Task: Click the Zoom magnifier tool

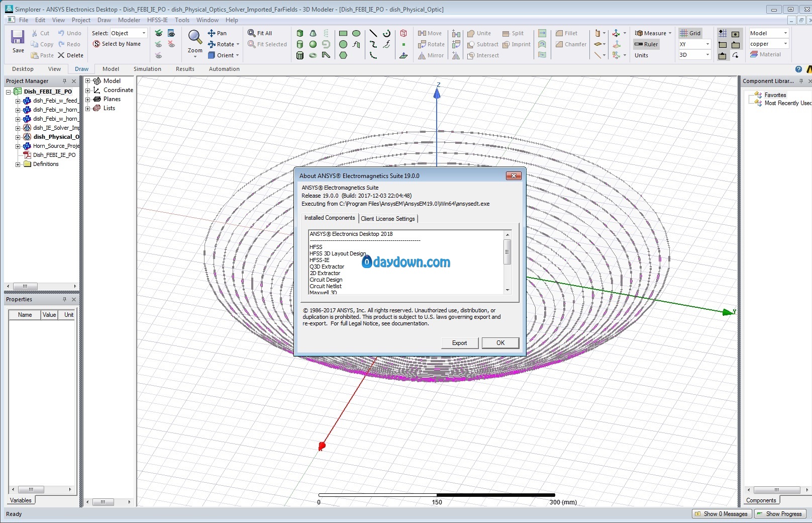Action: [194, 37]
